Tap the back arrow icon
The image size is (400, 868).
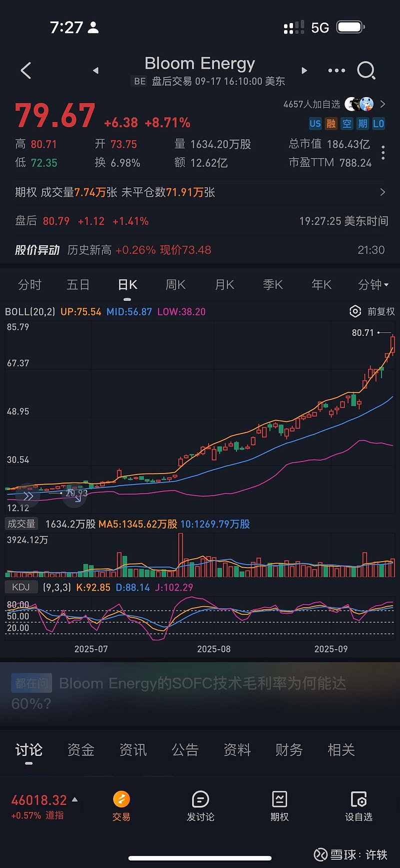(26, 71)
